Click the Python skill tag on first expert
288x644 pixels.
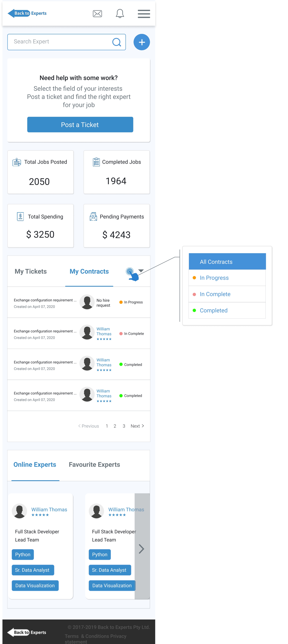(x=23, y=554)
